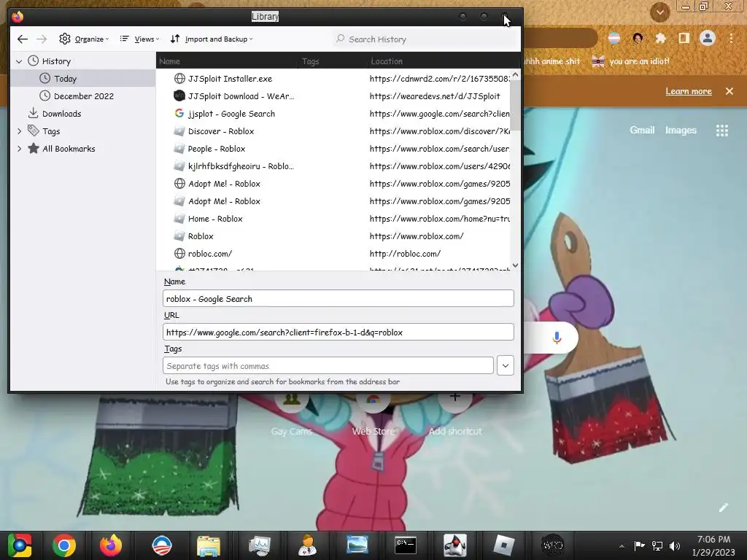Open Chrome three-dot menu
The width and height of the screenshot is (747, 560).
coord(731,38)
